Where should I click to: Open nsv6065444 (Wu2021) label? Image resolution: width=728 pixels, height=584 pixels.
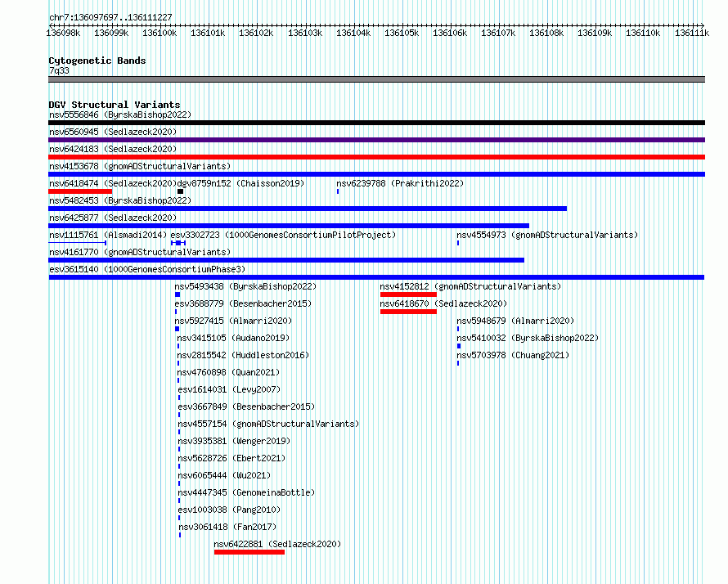224,475
